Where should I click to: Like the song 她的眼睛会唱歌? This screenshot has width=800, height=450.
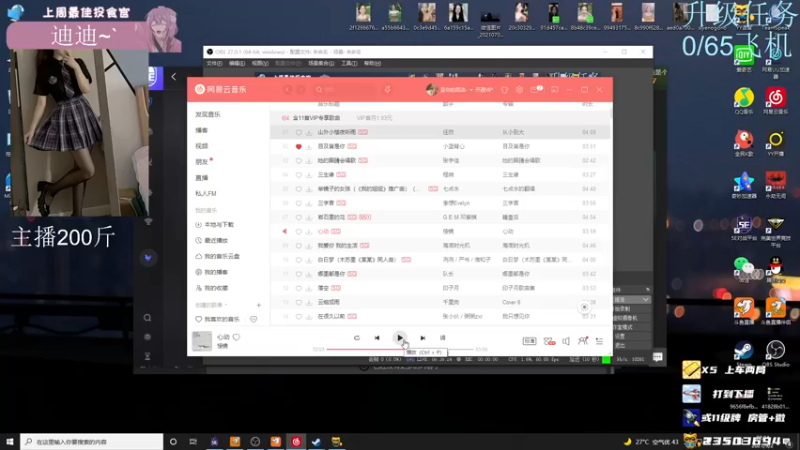298,161
